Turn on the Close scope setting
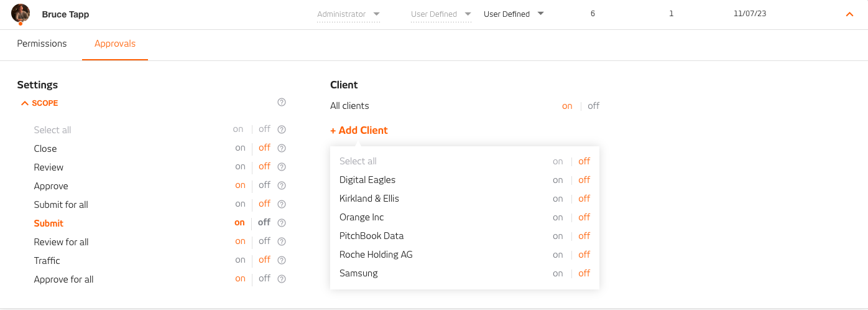 tap(240, 148)
